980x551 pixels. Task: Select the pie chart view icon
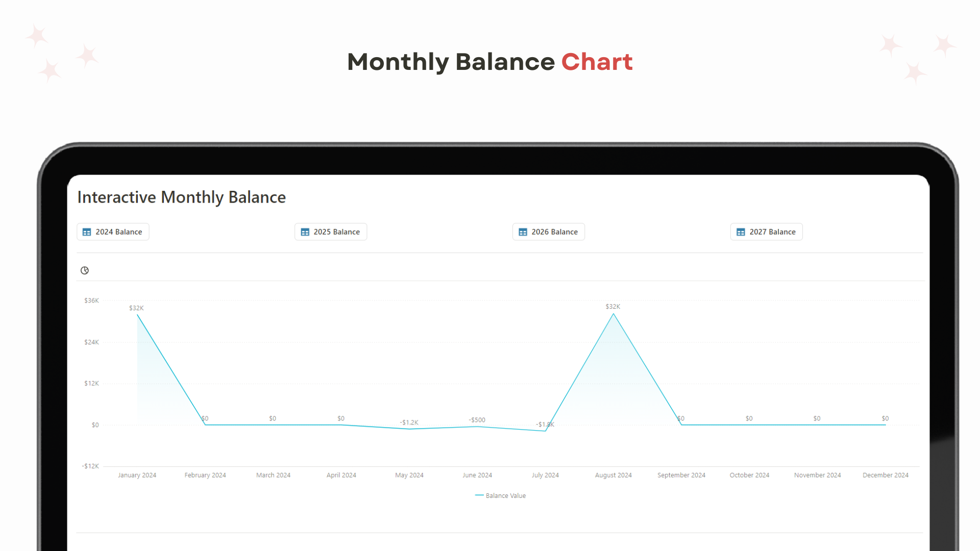tap(85, 270)
